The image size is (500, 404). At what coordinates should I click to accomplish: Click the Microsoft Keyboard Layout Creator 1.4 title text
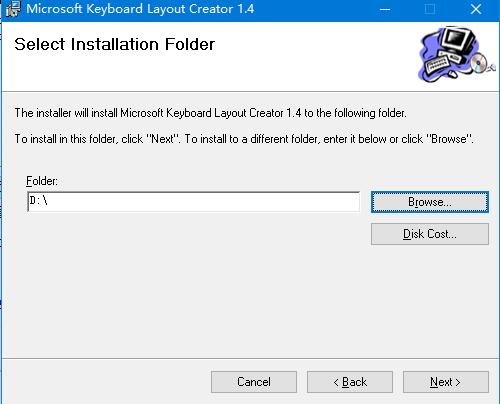[140, 9]
